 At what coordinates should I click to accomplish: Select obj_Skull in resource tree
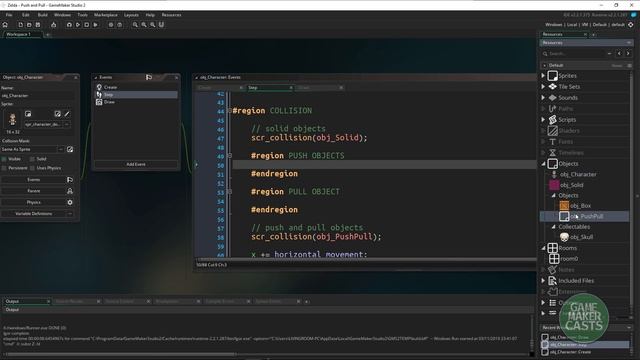point(581,237)
